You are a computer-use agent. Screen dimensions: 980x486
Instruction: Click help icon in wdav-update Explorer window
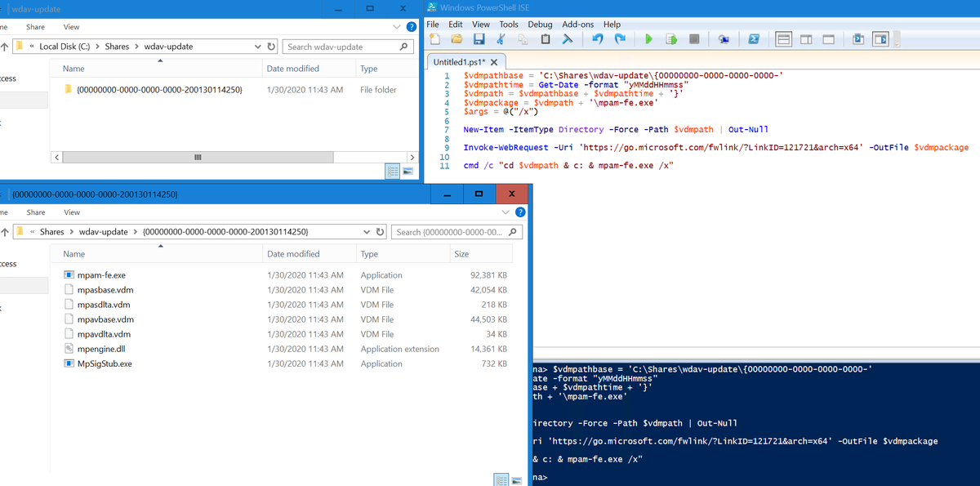coord(412,27)
